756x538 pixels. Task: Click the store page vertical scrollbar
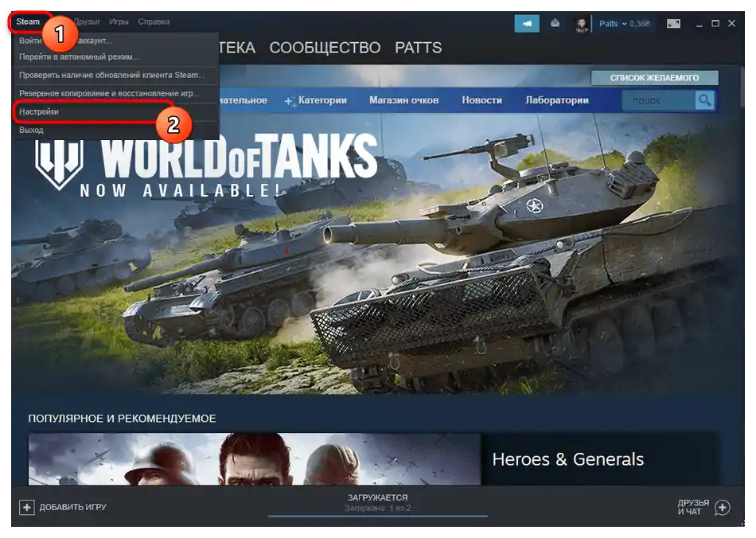click(x=741, y=87)
